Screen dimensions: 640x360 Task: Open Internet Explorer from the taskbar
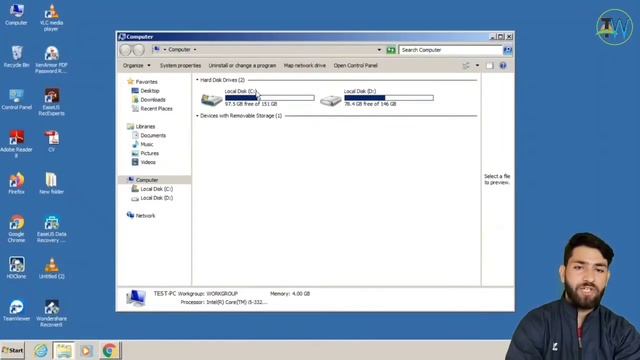click(41, 351)
